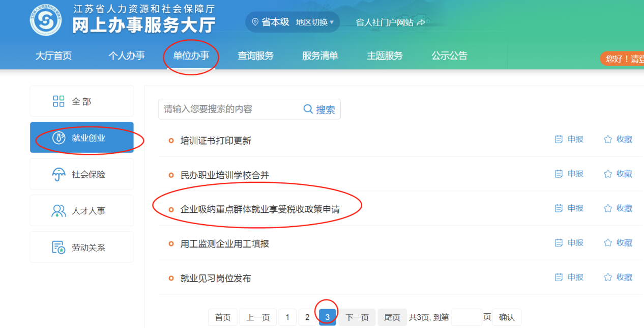This screenshot has width=644, height=328.
Task: Click the search magnifier icon
Action: [x=308, y=109]
